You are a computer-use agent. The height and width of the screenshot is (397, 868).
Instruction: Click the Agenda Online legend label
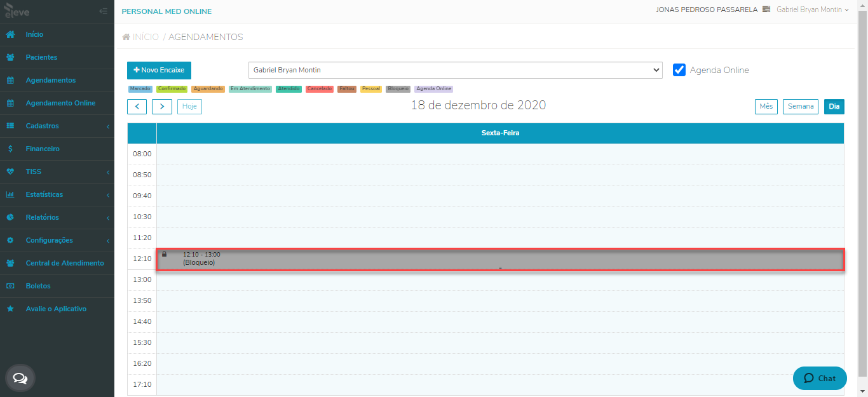[434, 89]
